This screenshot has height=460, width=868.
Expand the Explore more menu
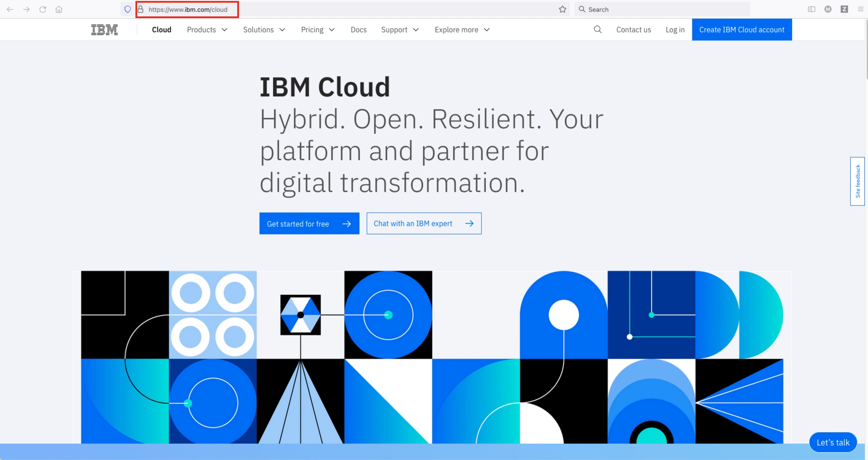tap(462, 30)
